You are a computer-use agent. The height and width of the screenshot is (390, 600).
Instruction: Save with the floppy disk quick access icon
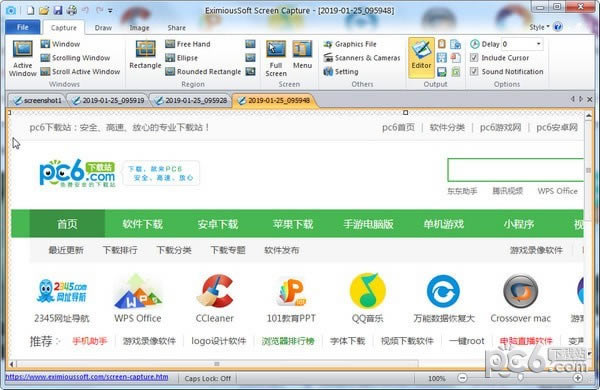58,10
